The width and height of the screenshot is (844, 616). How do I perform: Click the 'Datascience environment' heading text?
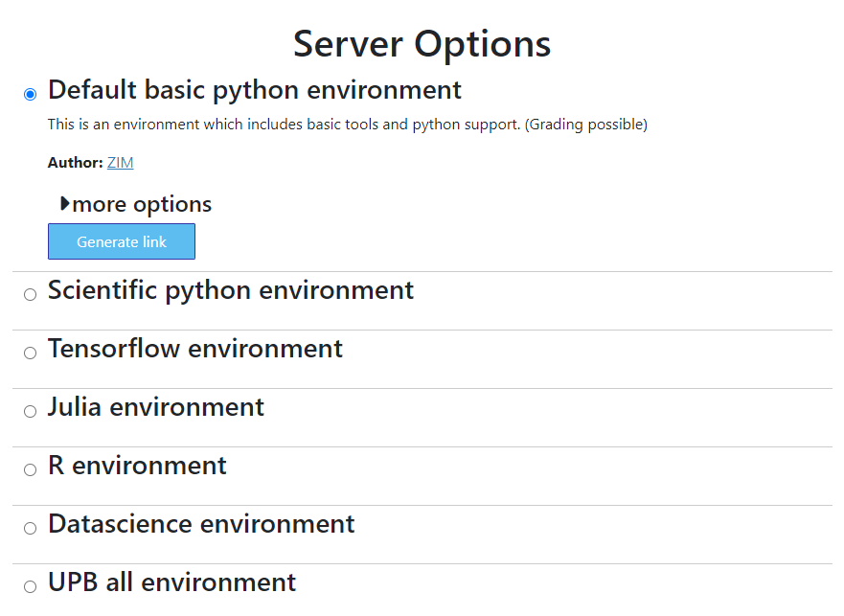201,524
